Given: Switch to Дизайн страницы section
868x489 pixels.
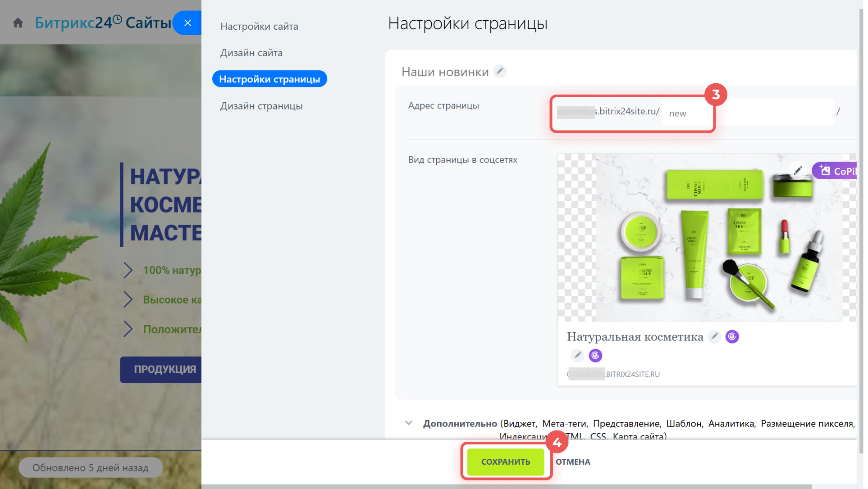Looking at the screenshot, I should tap(261, 106).
